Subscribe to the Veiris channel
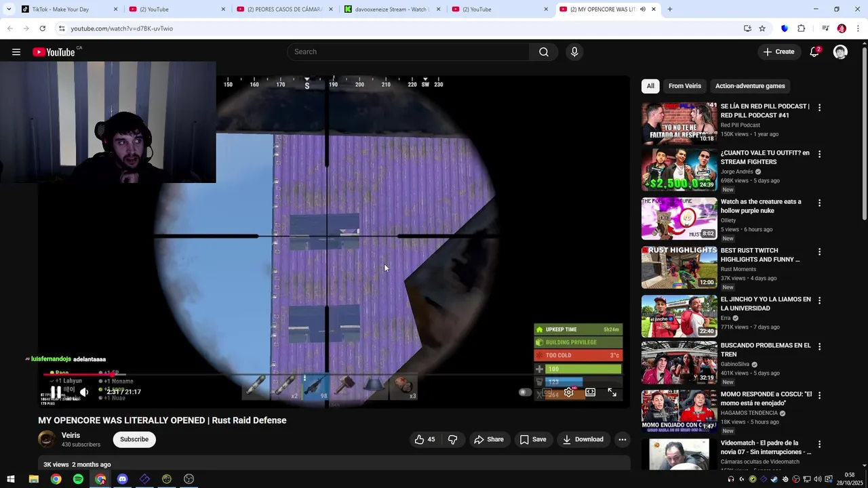This screenshot has height=488, width=868. click(134, 439)
